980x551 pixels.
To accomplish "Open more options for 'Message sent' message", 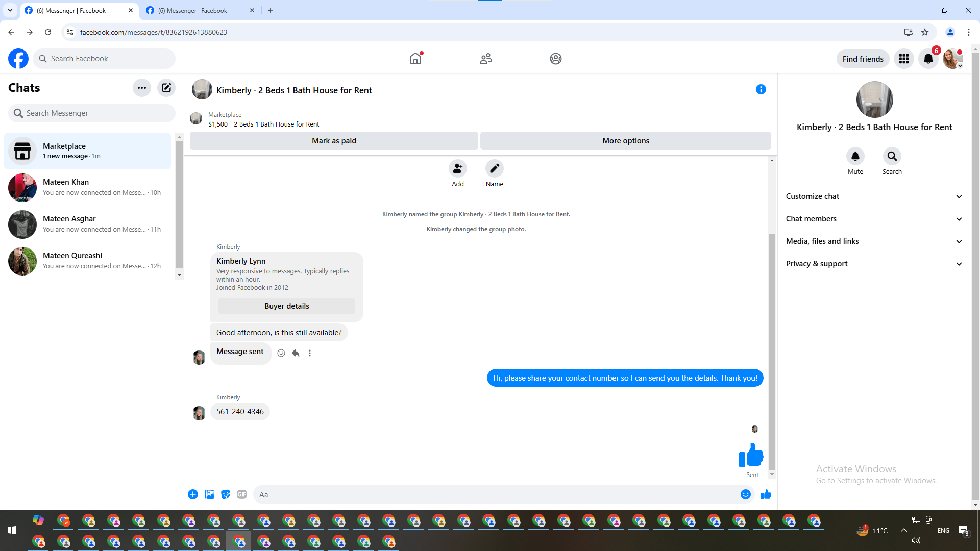I will (x=310, y=353).
